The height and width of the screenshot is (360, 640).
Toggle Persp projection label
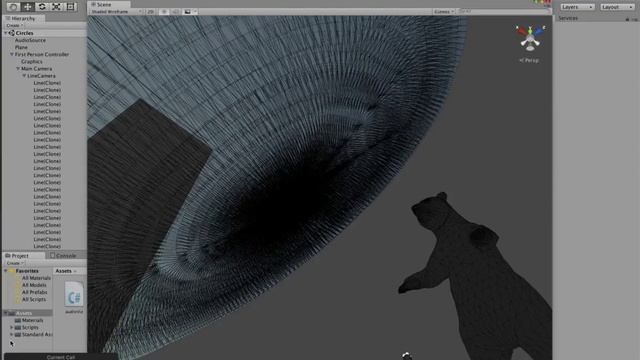pos(529,60)
